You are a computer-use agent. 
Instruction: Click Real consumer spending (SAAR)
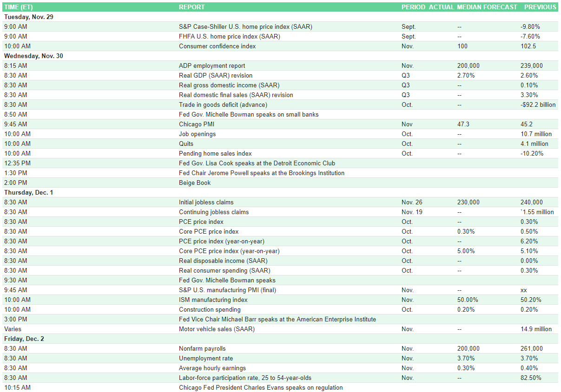click(x=224, y=270)
